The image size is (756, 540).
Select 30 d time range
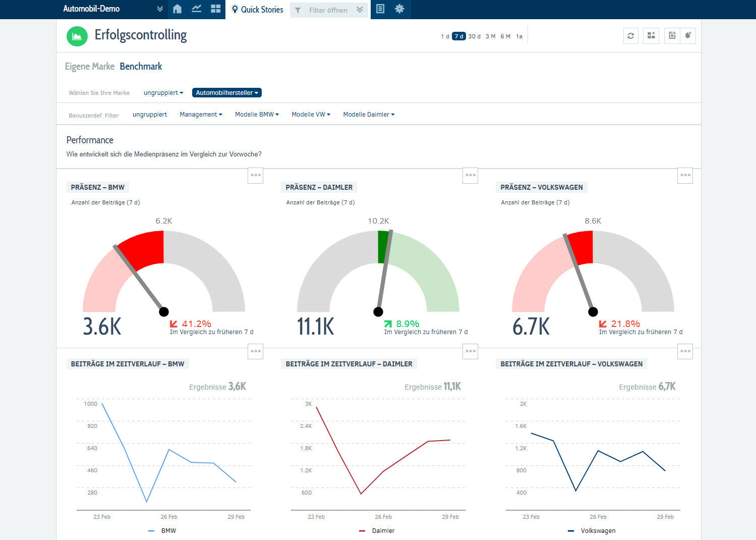tap(475, 36)
